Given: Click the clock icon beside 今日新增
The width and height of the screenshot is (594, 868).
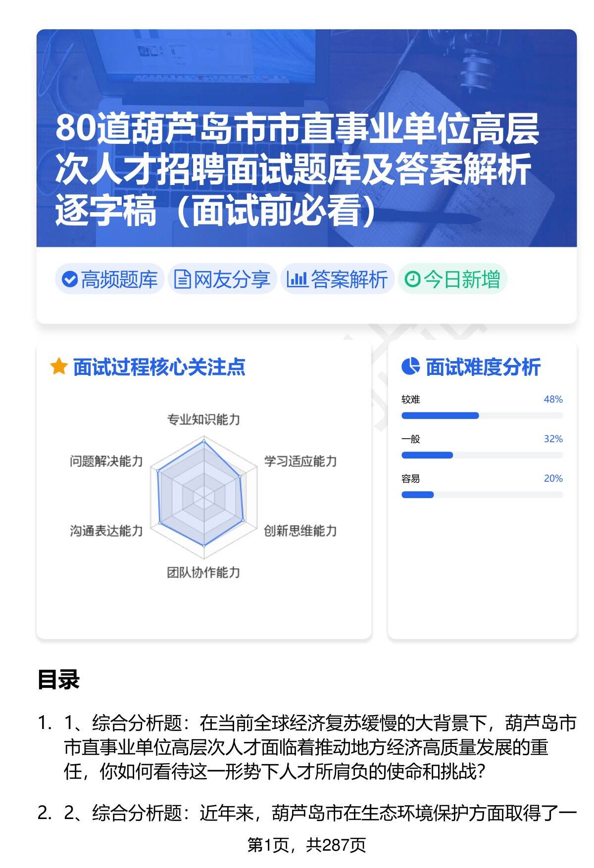Looking at the screenshot, I should (412, 279).
